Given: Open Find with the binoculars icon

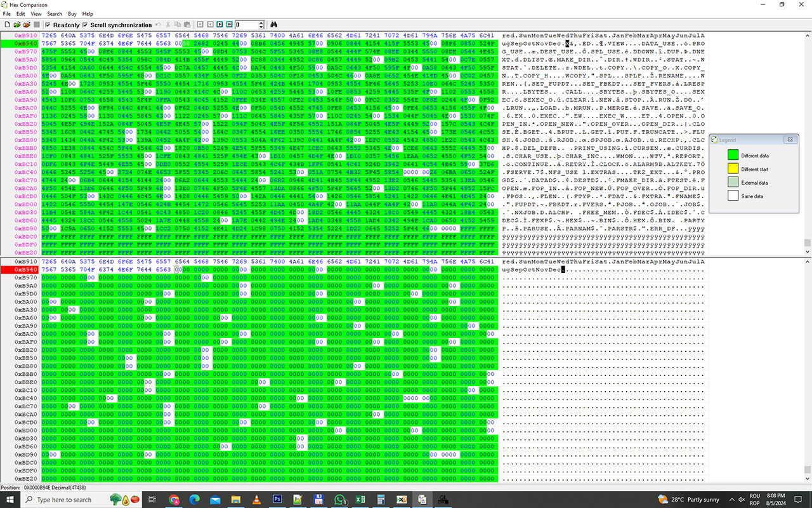Looking at the screenshot, I should (x=274, y=25).
